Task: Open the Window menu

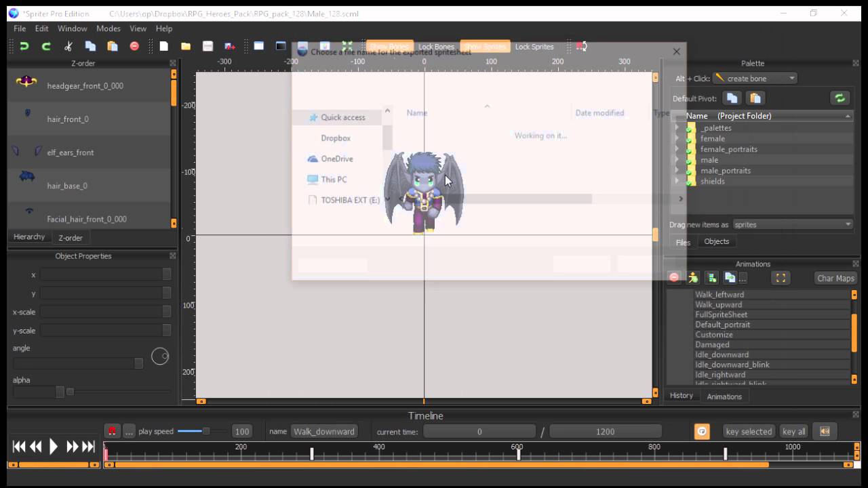Action: [x=73, y=28]
